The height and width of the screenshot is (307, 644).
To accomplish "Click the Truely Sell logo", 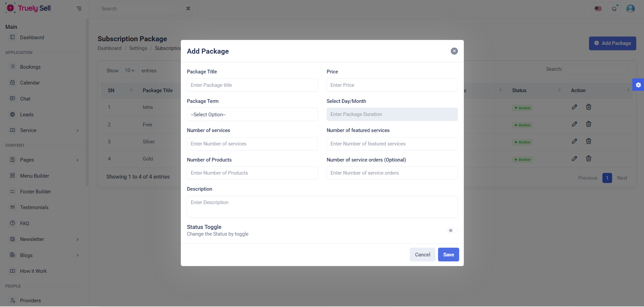I will 28,8.
